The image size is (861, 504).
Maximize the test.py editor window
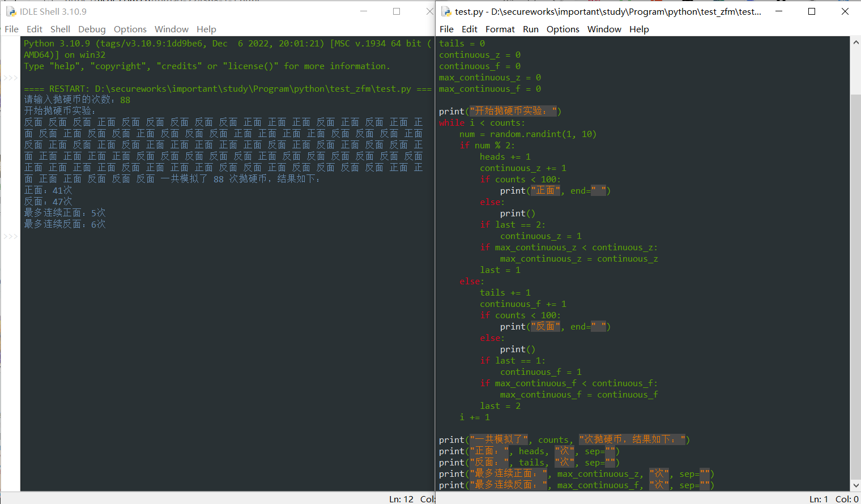click(x=812, y=11)
